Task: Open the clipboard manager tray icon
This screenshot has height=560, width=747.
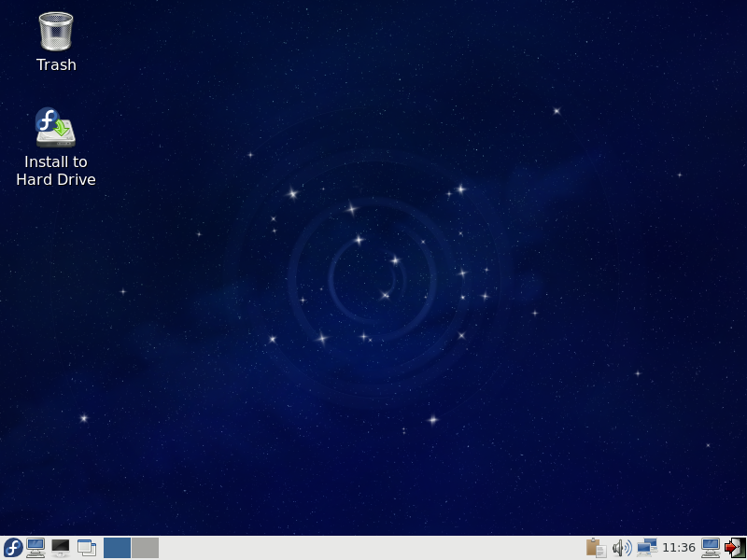Action: [596, 548]
